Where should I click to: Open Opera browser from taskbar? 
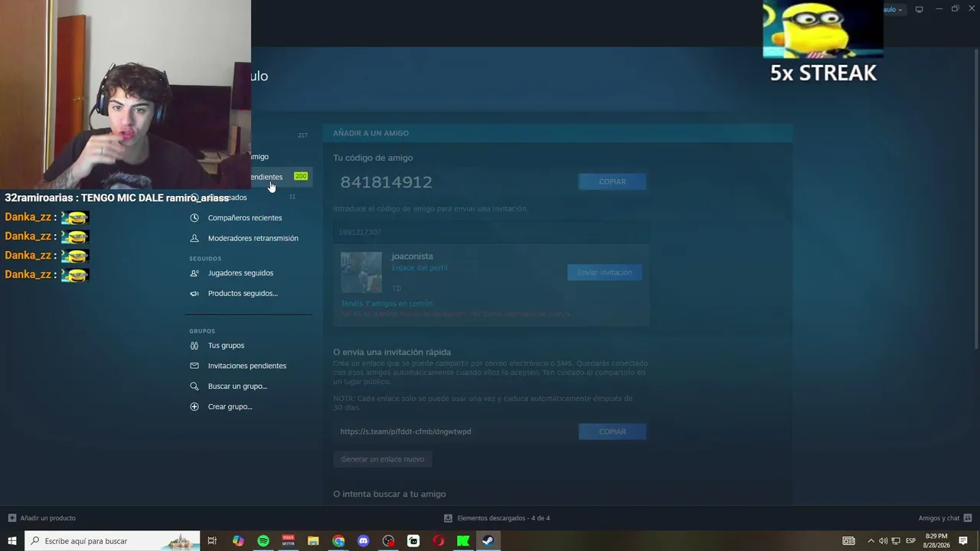click(x=439, y=541)
